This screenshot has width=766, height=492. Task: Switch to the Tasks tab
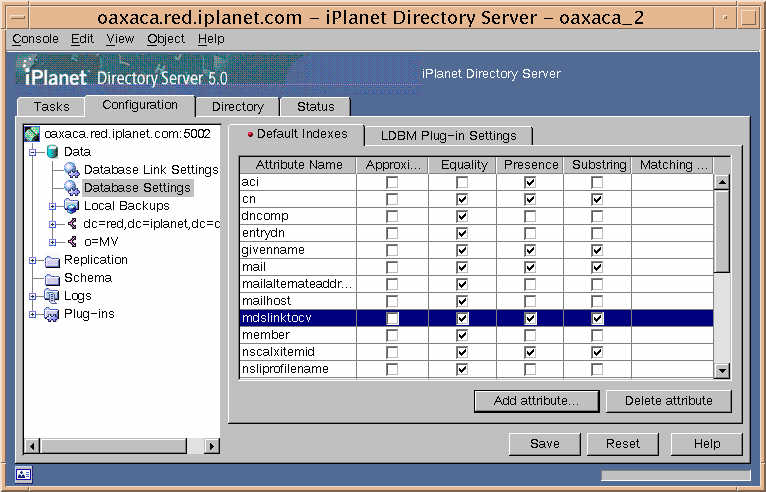(51, 107)
